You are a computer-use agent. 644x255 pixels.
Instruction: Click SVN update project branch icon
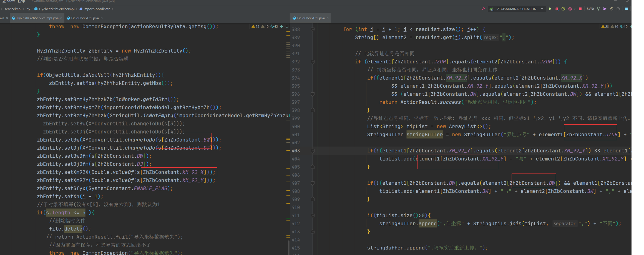click(x=598, y=9)
